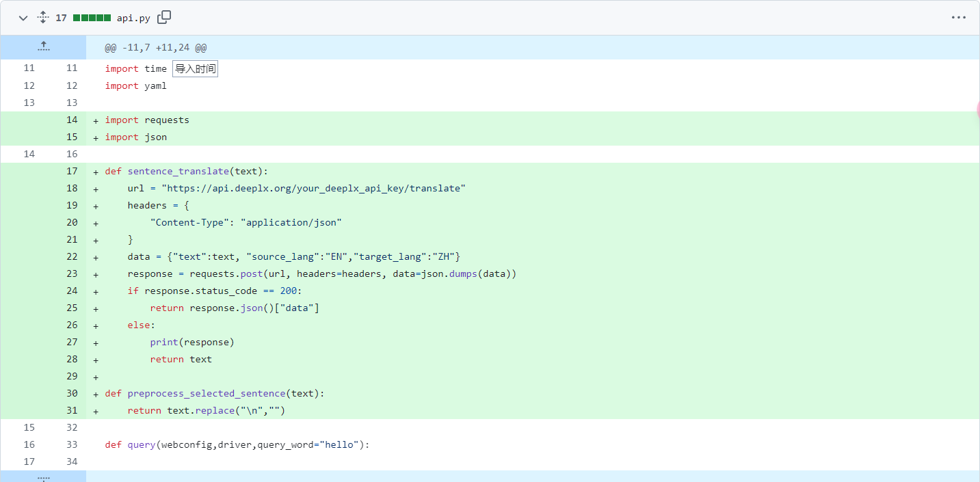Click the 导入时间 translation tooltip

[x=196, y=68]
